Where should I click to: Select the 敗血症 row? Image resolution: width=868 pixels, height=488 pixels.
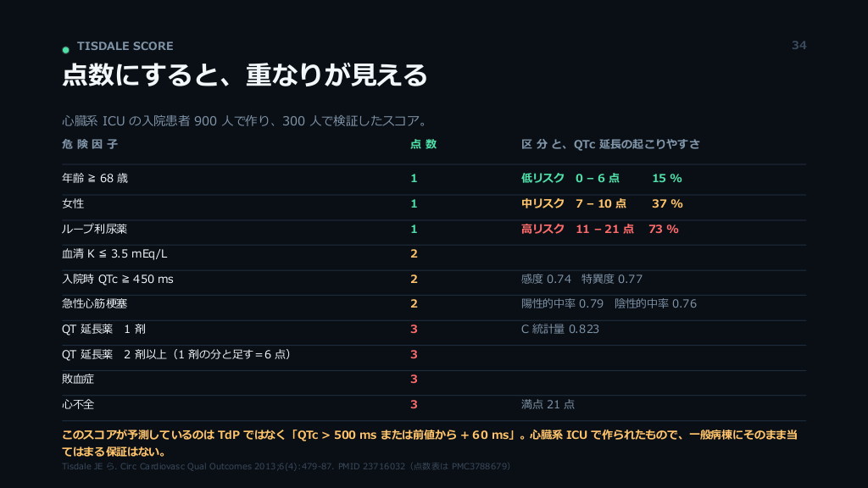(434, 379)
